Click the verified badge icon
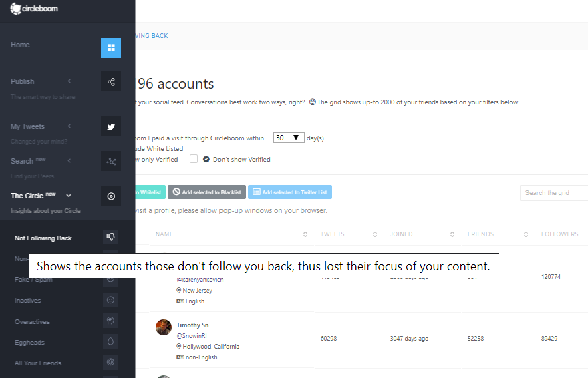The width and height of the screenshot is (588, 378). click(x=206, y=159)
